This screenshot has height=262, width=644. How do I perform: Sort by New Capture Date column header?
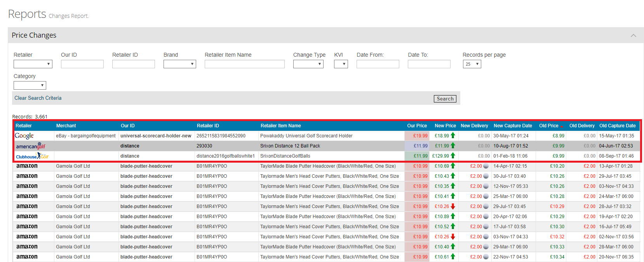(513, 126)
